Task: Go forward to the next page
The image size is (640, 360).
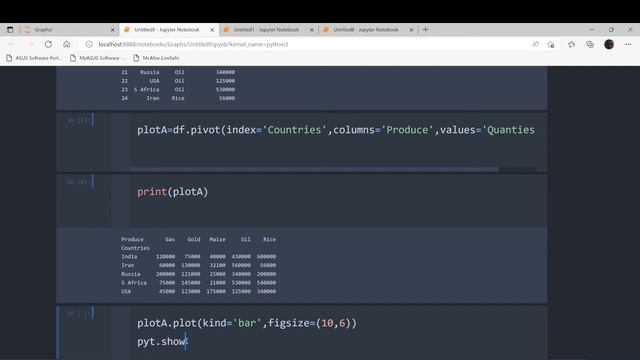Action: point(30,44)
